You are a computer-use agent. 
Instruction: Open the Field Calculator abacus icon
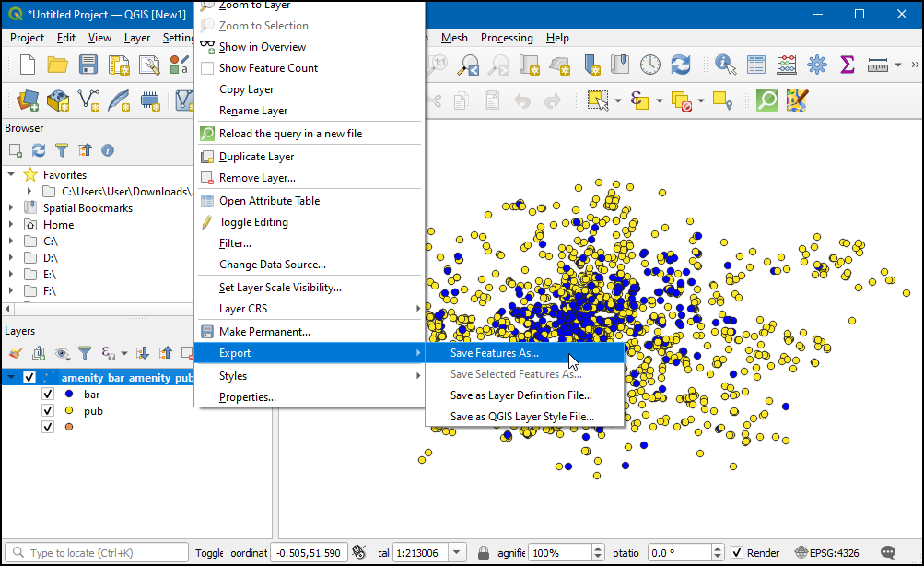(x=786, y=65)
